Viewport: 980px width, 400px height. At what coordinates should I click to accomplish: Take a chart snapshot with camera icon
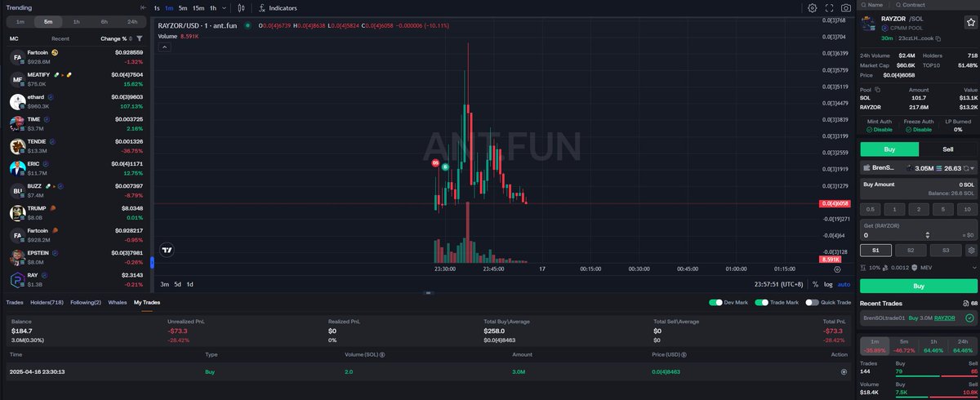point(846,8)
